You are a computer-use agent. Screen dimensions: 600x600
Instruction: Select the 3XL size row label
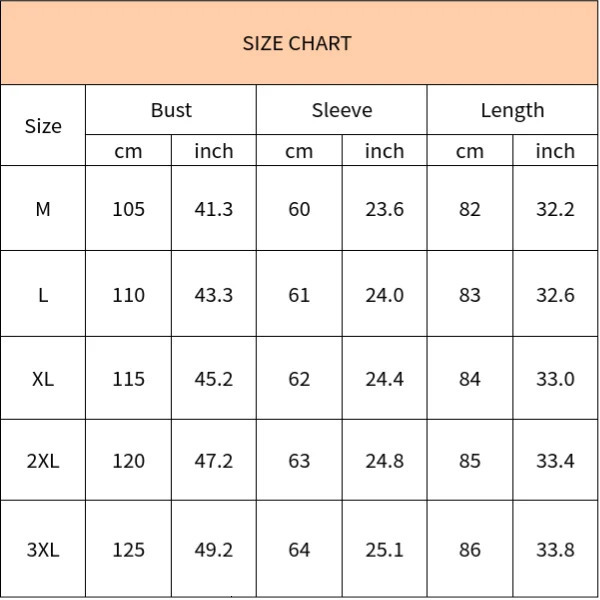[43, 550]
